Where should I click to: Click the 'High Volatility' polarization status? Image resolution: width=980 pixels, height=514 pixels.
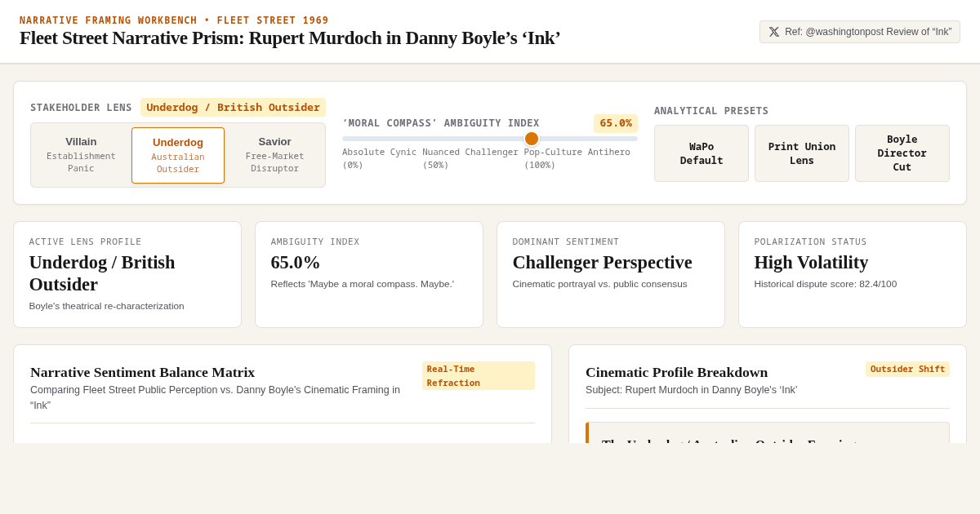tap(811, 263)
